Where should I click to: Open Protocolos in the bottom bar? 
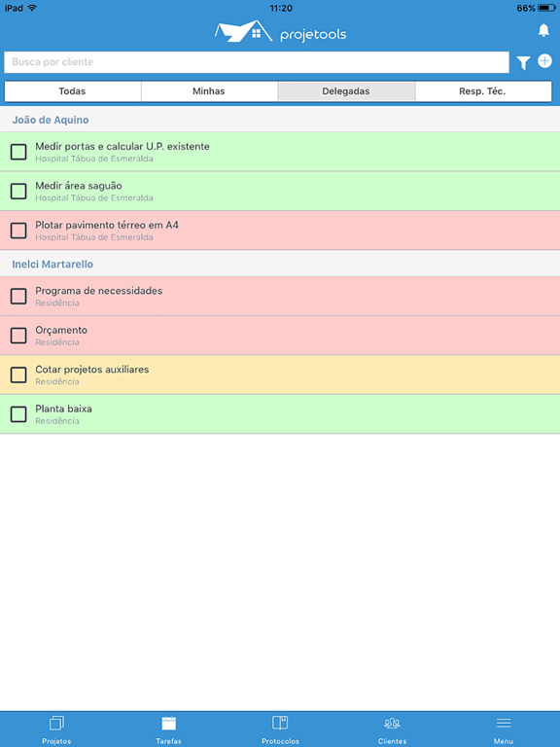tap(280, 729)
